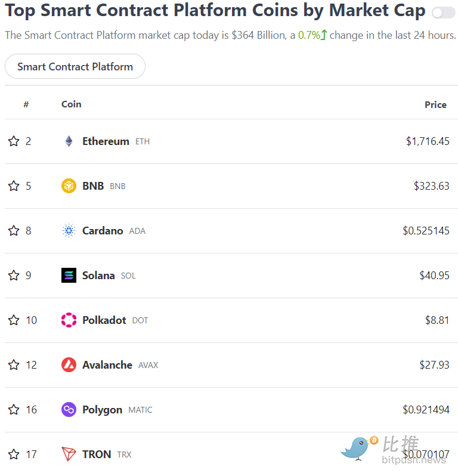Screen dimensions: 458x476
Task: Favorite Ethereum with its star toggle
Action: coord(14,141)
